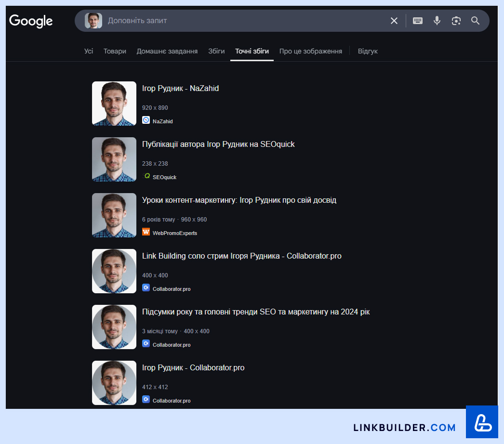Click '6 років тому · 960 x 960' text
This screenshot has height=444, width=504.
coord(174,220)
